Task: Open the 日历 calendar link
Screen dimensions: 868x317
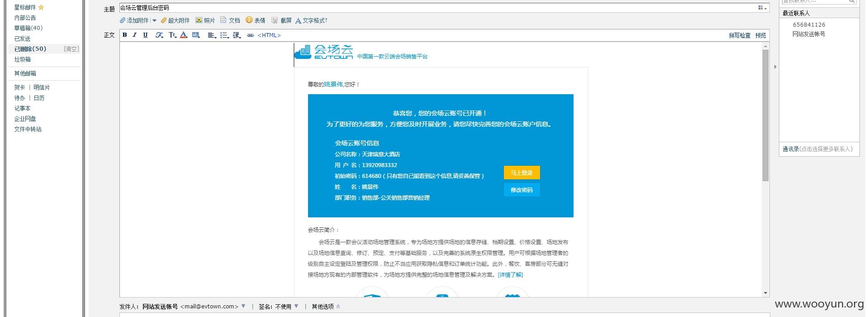Action: click(39, 98)
